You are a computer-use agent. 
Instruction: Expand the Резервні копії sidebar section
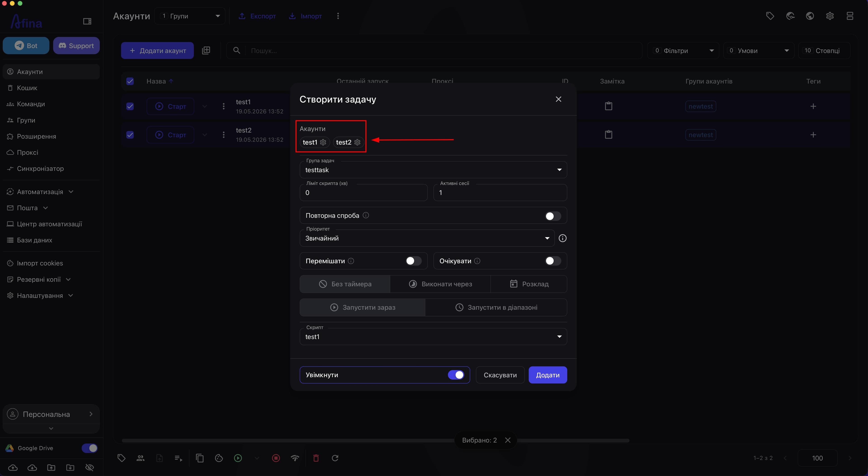pos(39,279)
